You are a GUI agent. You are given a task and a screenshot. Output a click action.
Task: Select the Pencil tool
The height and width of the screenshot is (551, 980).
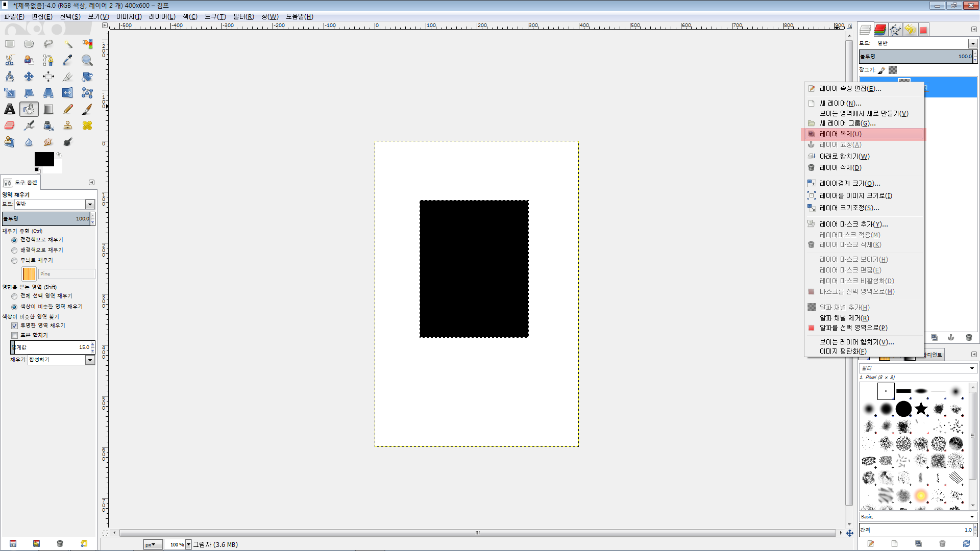68,109
